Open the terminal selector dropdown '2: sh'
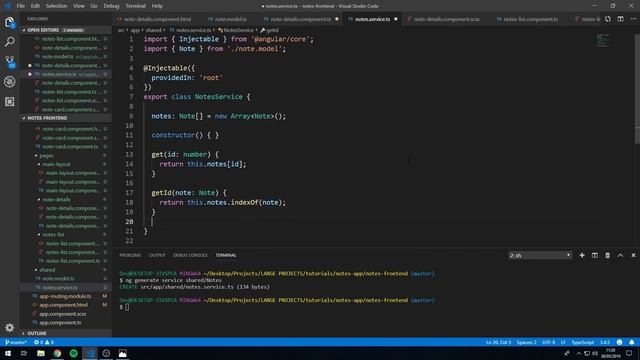The width and height of the screenshot is (640, 360). tap(539, 255)
